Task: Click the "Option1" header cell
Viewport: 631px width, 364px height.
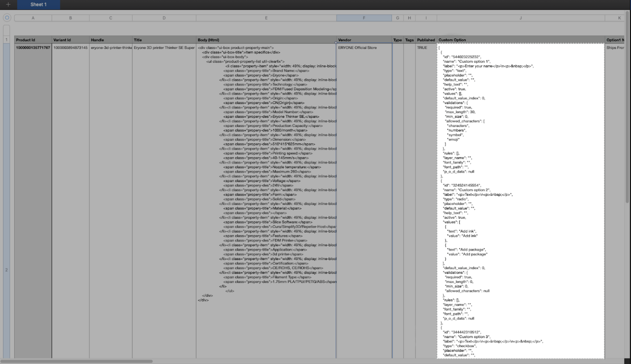Action: coord(615,40)
